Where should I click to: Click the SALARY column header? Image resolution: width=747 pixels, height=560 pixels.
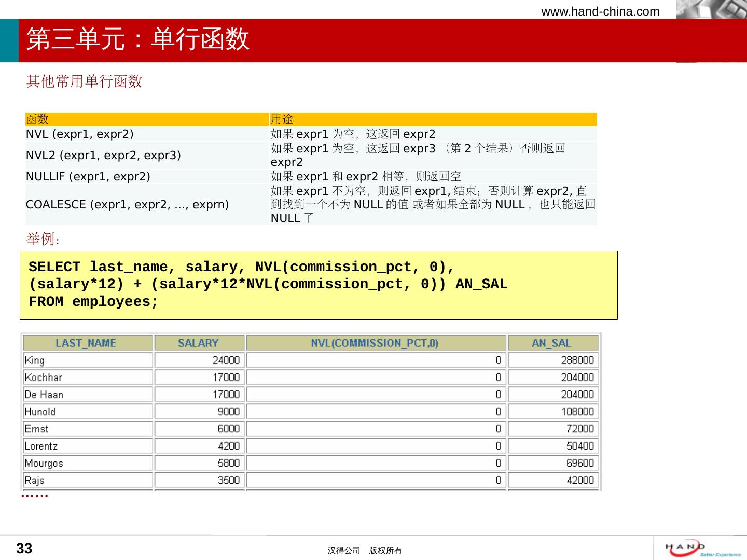199,343
